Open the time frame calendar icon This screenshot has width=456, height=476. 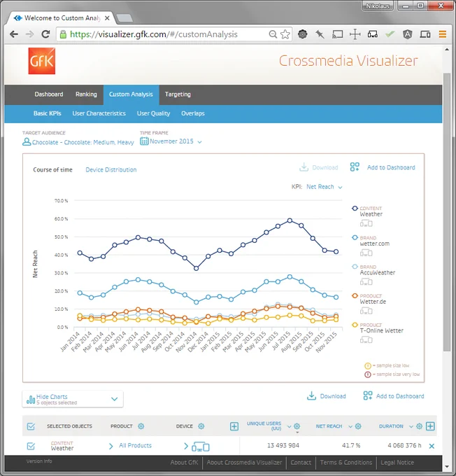144,141
